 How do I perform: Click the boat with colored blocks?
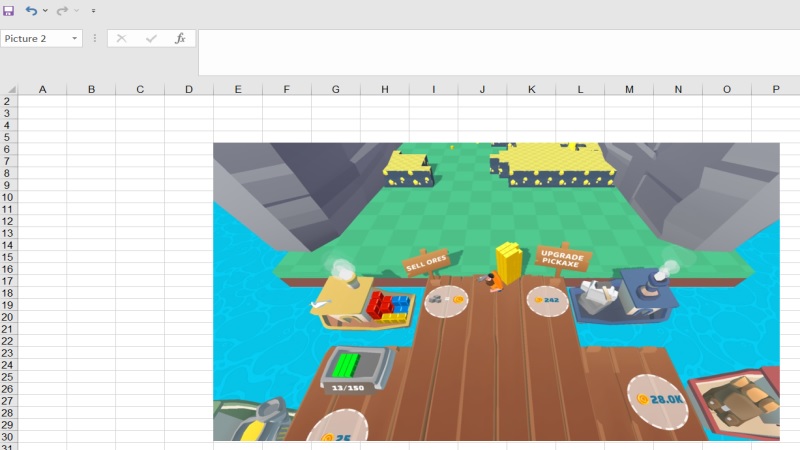click(365, 301)
